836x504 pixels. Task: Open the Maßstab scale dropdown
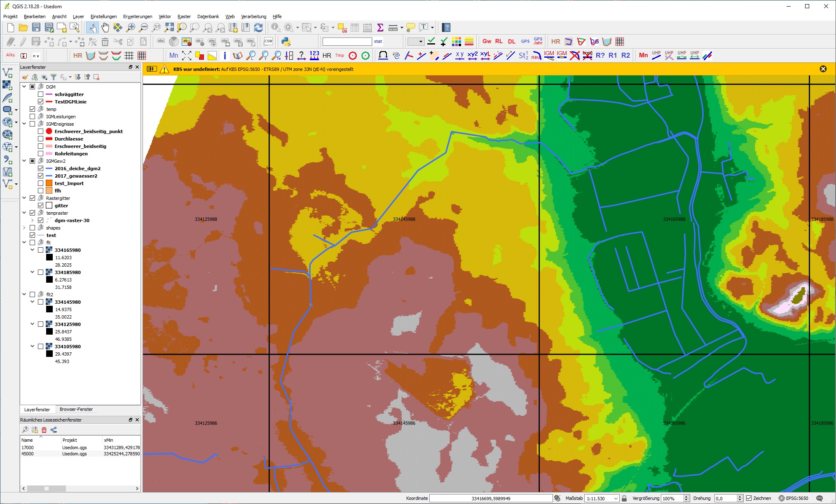coord(616,498)
